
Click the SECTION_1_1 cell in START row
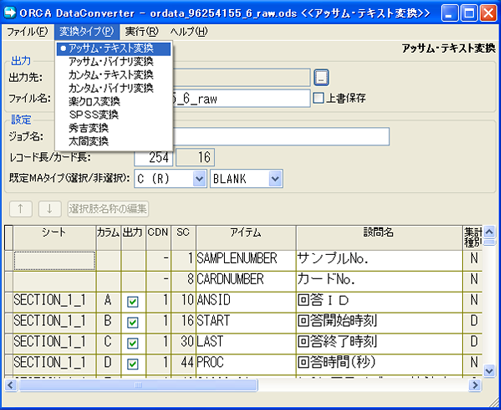coord(54,323)
